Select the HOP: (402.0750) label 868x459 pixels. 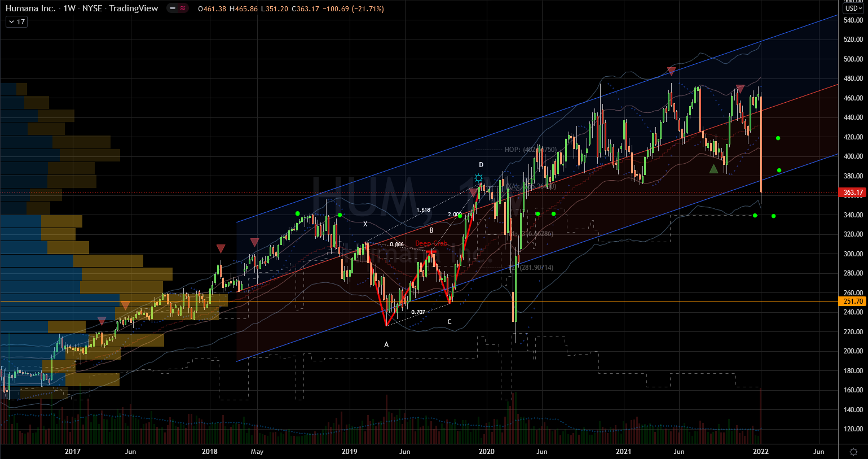(531, 150)
